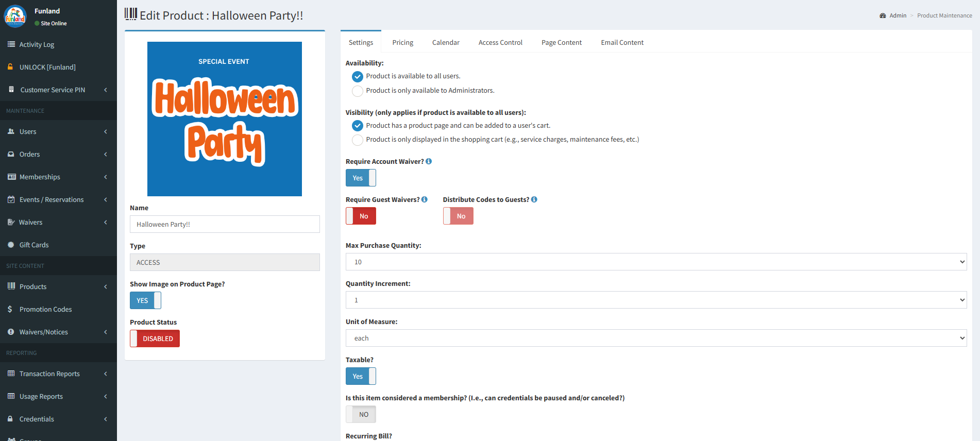Click info icon beside Require Guest Waivers
Screen dimensions: 980x441
tap(425, 199)
